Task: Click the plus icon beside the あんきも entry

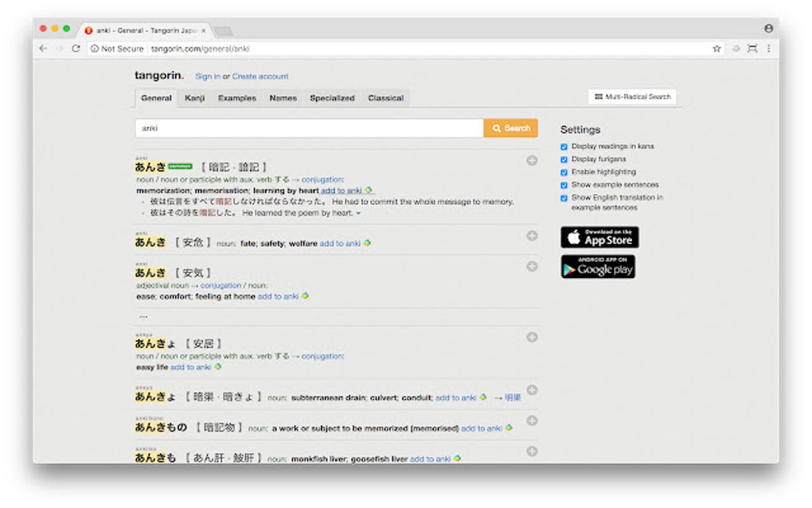Action: [531, 450]
